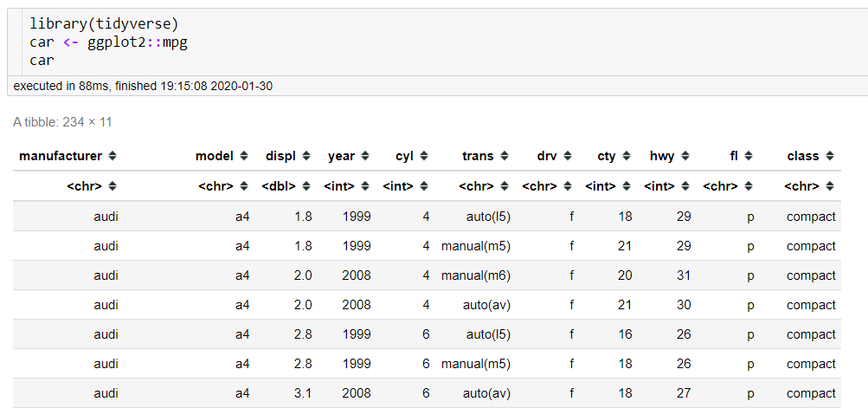Click the executed time status line
868x408 pixels.
click(144, 87)
